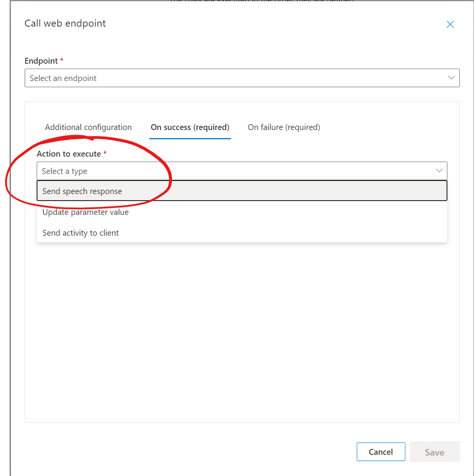Click the 'Select a type' placeholder text

tap(64, 171)
